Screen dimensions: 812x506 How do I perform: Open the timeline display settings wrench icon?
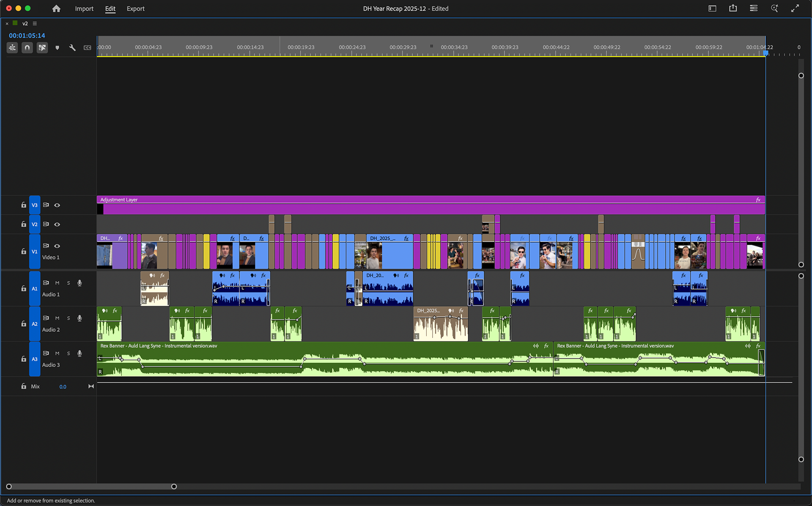point(72,47)
